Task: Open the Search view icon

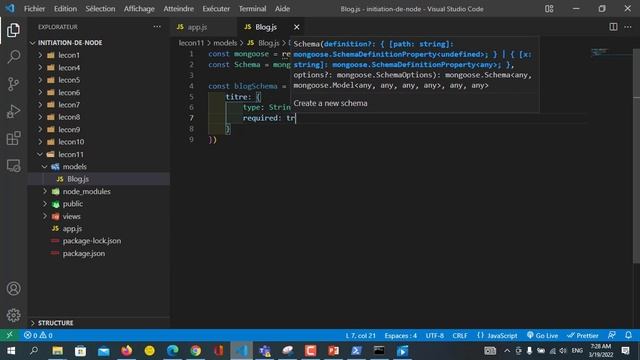Action: tap(13, 57)
